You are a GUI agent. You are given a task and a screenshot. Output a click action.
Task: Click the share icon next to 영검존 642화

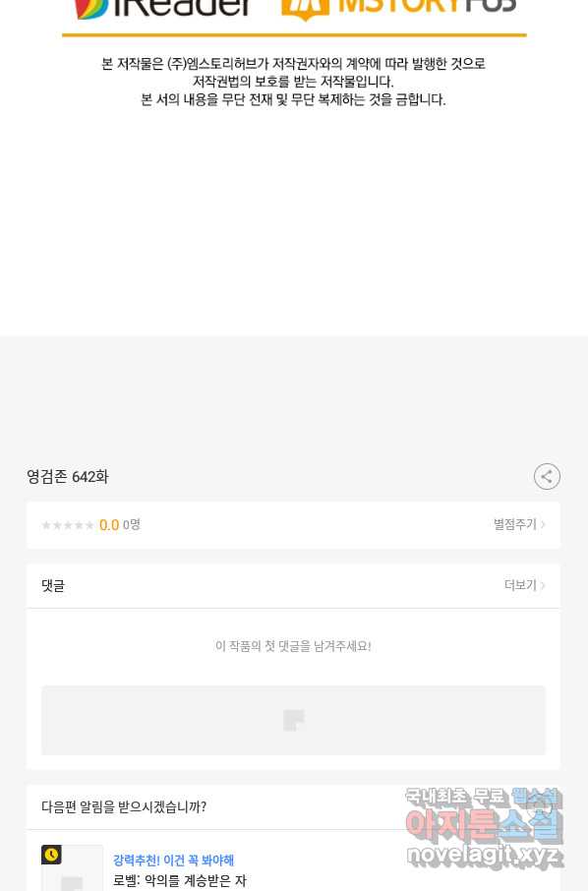(x=547, y=476)
